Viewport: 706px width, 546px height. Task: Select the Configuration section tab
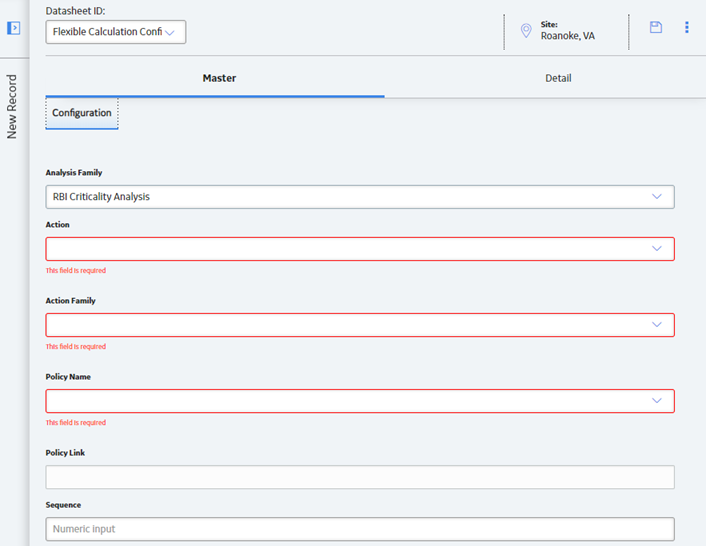click(81, 113)
